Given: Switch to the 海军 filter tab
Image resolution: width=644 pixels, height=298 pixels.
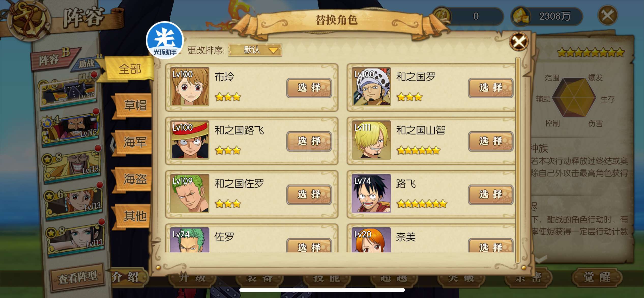Looking at the screenshot, I should point(133,142).
